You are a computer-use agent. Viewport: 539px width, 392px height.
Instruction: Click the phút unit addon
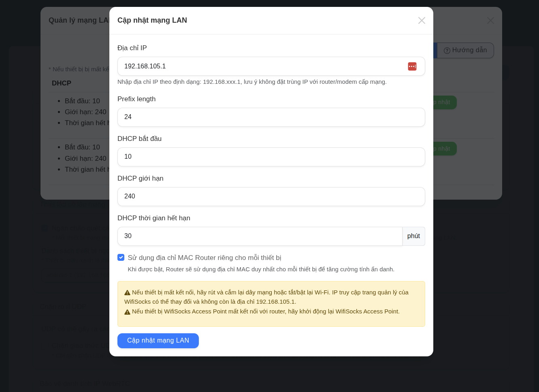(x=413, y=236)
